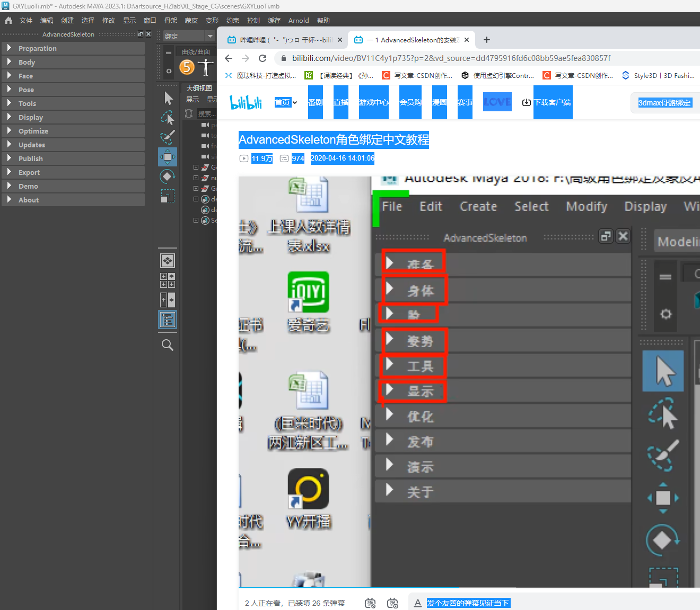Screen dimensions: 700x610
Task: Open the Style3D bookmark
Action: coord(658,75)
